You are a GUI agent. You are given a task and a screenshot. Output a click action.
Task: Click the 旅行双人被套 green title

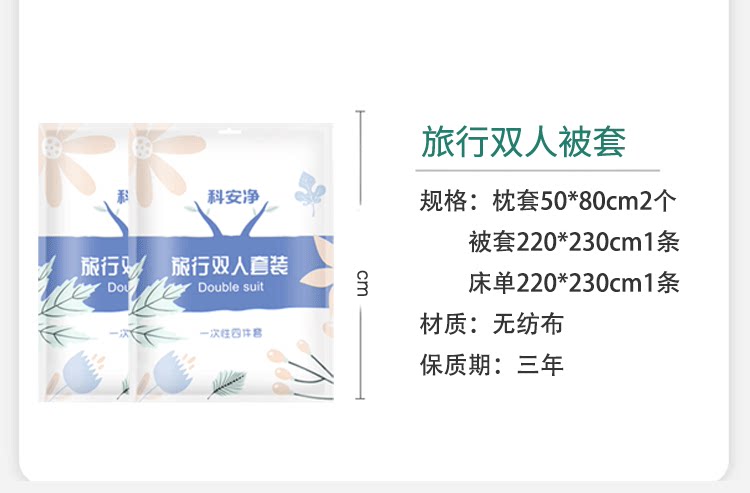pyautogui.click(x=523, y=142)
